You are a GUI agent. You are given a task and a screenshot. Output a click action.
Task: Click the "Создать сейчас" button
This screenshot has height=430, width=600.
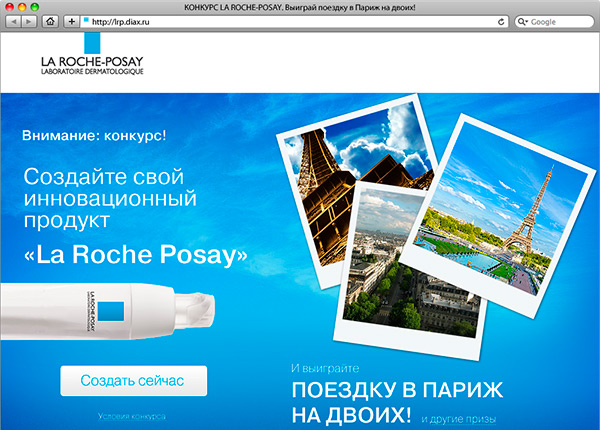coord(134,381)
